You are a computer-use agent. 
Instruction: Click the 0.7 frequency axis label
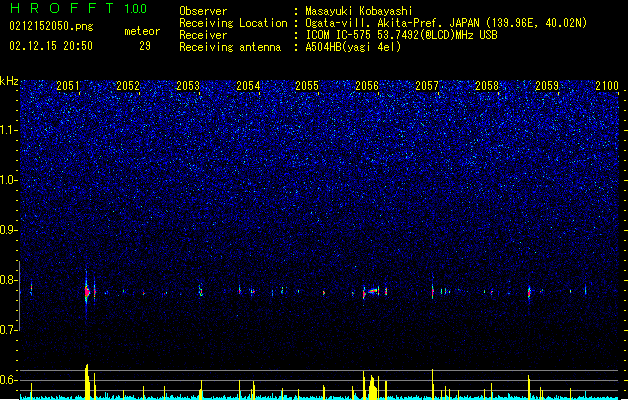pyautogui.click(x=9, y=330)
